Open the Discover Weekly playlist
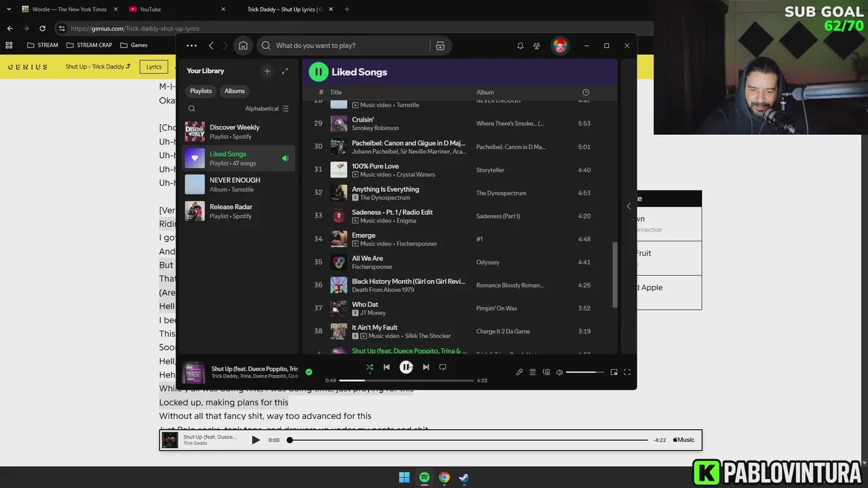The image size is (868, 488). pos(239,131)
